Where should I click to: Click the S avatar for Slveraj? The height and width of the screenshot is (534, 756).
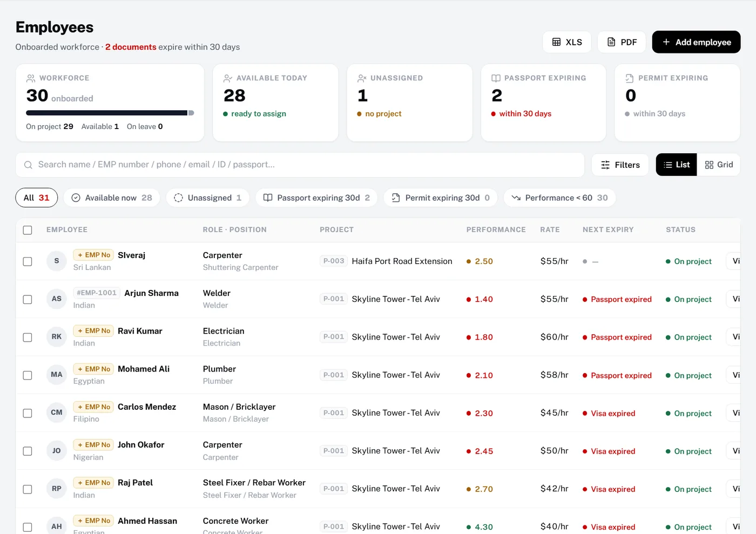click(x=57, y=261)
